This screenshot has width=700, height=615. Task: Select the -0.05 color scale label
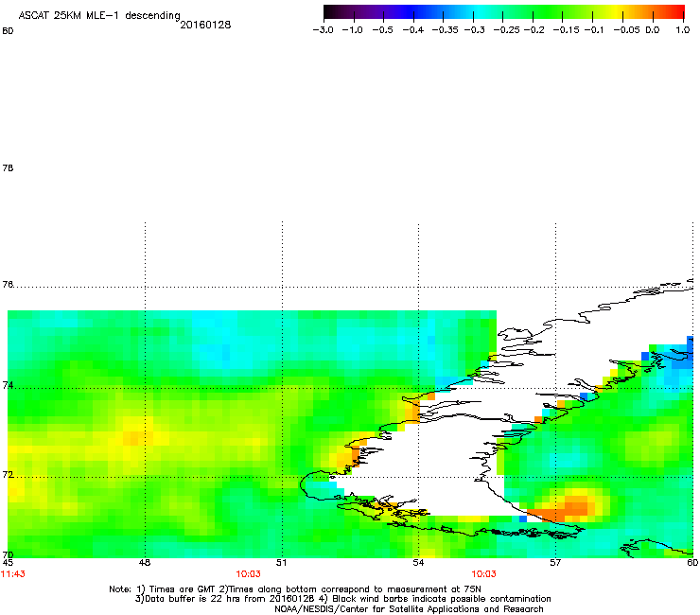(626, 30)
